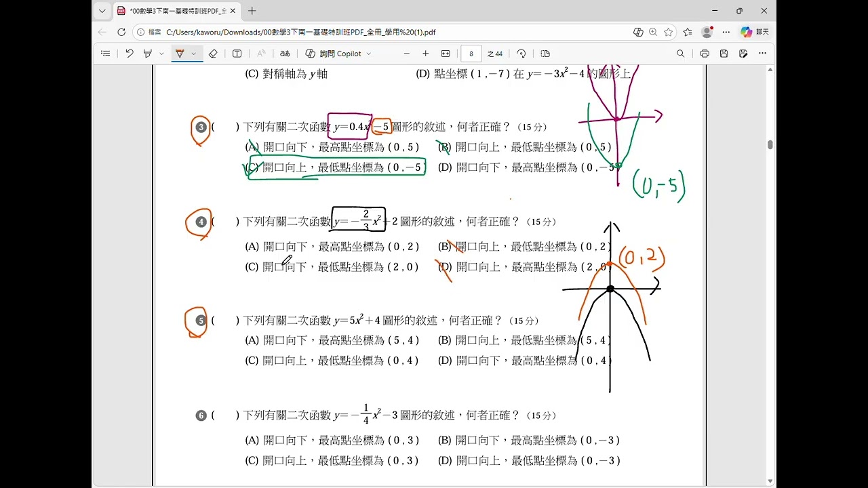Open Edge Settings and more menu
The height and width of the screenshot is (488, 868).
726,32
